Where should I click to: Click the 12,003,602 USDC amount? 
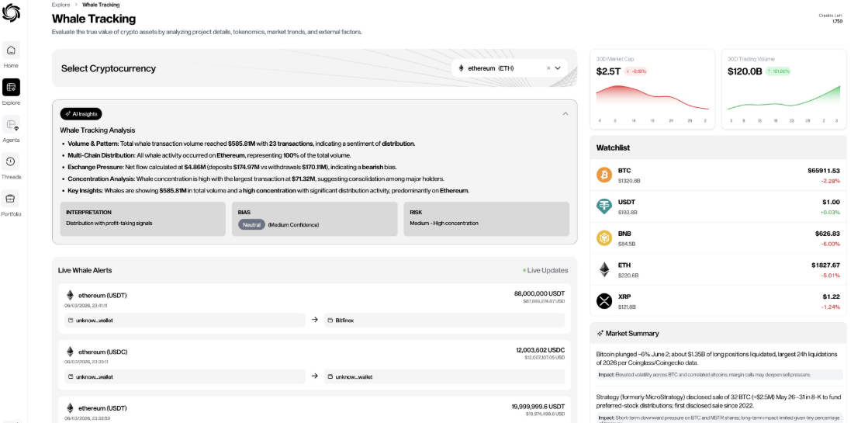tap(541, 350)
